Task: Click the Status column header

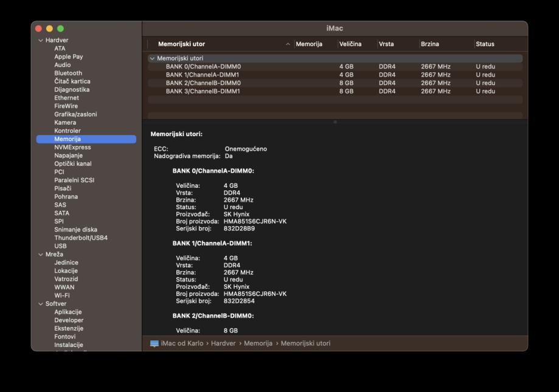Action: pos(485,44)
